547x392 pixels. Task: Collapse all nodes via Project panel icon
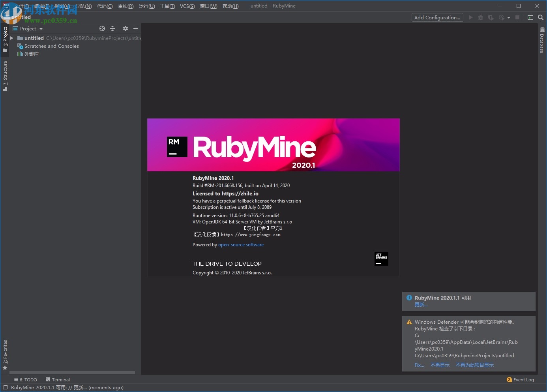(x=112, y=28)
